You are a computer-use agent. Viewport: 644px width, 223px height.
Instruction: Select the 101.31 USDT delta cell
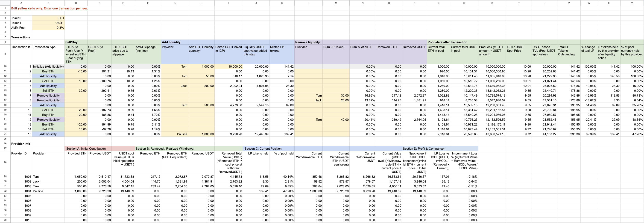tap(99, 71)
